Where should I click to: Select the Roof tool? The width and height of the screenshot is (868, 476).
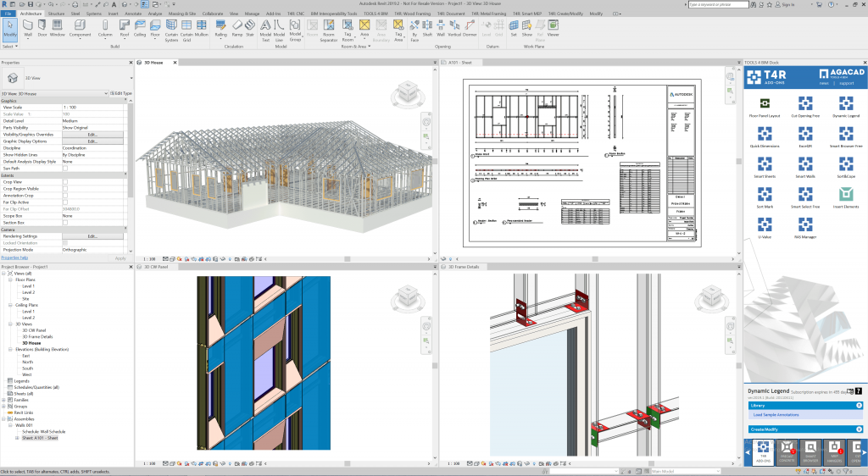pos(125,28)
